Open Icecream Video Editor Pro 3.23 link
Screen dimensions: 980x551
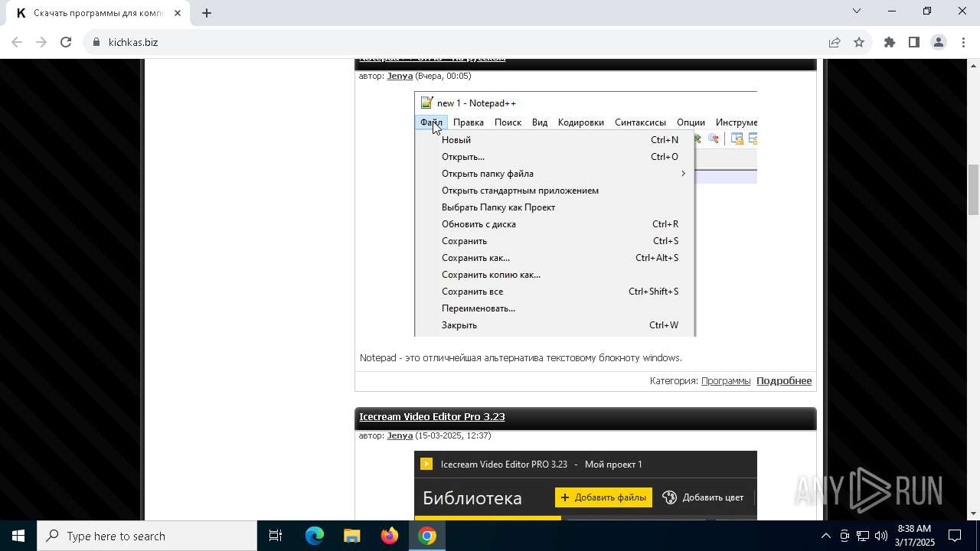point(432,416)
